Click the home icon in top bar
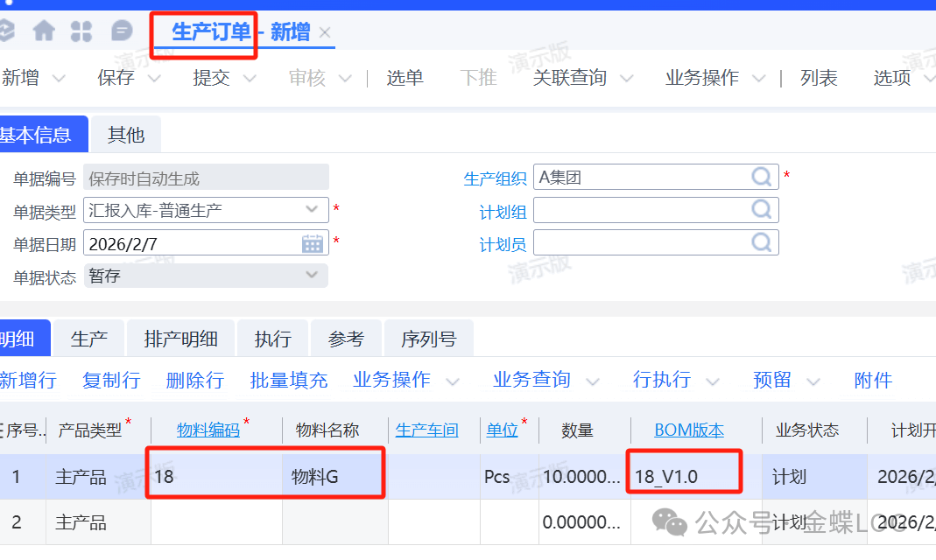The height and width of the screenshot is (560, 936). coord(44,31)
